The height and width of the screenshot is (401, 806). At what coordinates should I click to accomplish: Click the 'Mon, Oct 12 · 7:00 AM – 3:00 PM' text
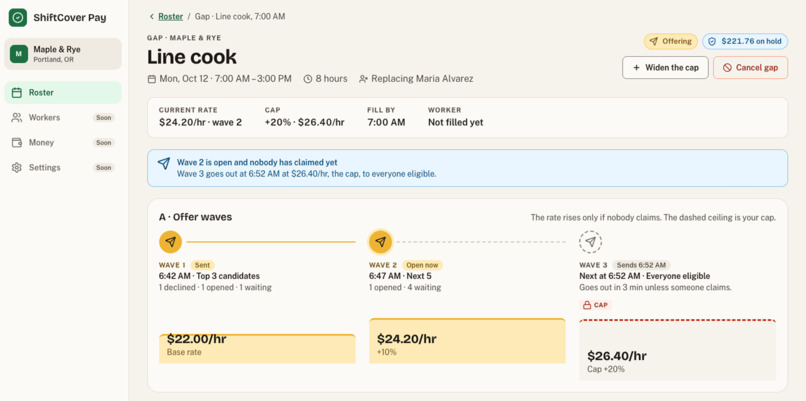[x=226, y=79]
